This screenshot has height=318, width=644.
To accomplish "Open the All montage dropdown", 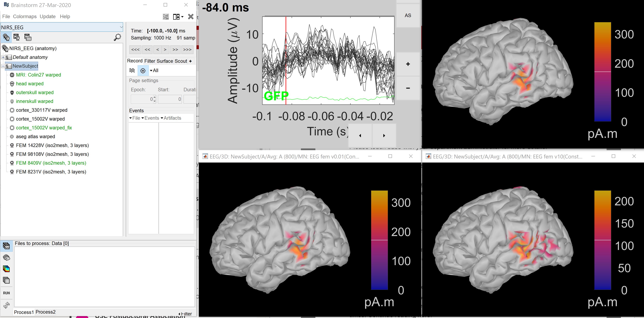I will point(154,71).
